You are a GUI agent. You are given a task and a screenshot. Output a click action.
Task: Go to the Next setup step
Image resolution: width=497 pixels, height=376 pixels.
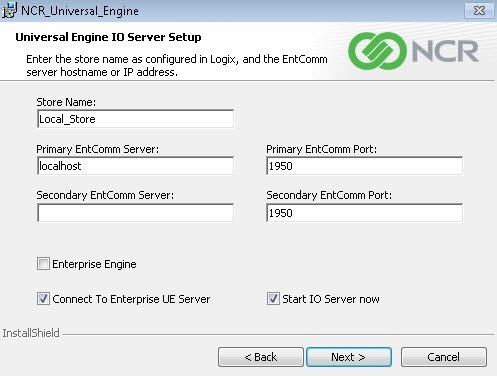click(x=349, y=357)
